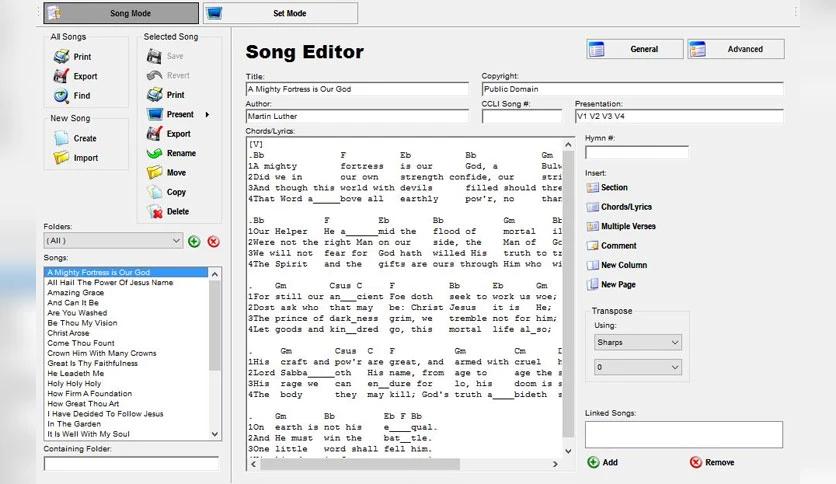The image size is (836, 484).
Task: Click the Linked Songs box
Action: [684, 434]
